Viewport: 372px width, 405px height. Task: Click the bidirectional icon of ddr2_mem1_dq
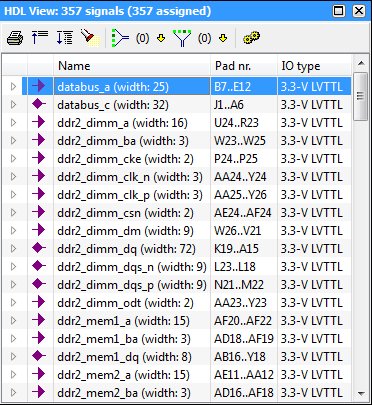[39, 357]
